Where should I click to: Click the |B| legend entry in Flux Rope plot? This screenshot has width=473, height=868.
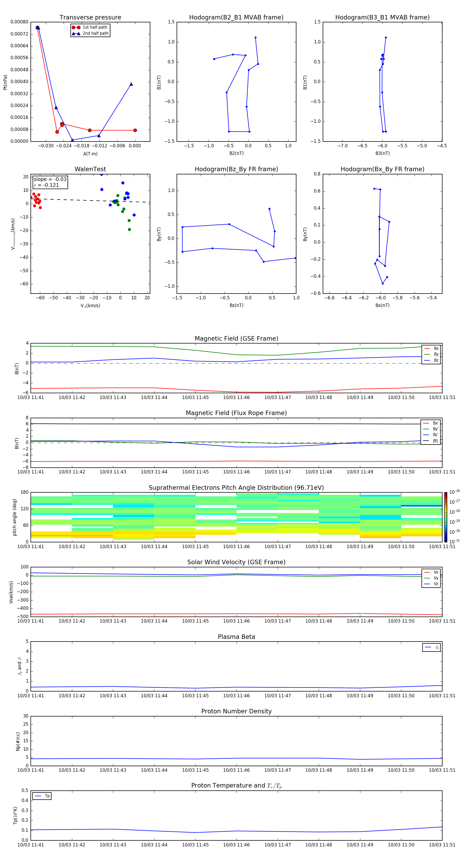(x=431, y=441)
